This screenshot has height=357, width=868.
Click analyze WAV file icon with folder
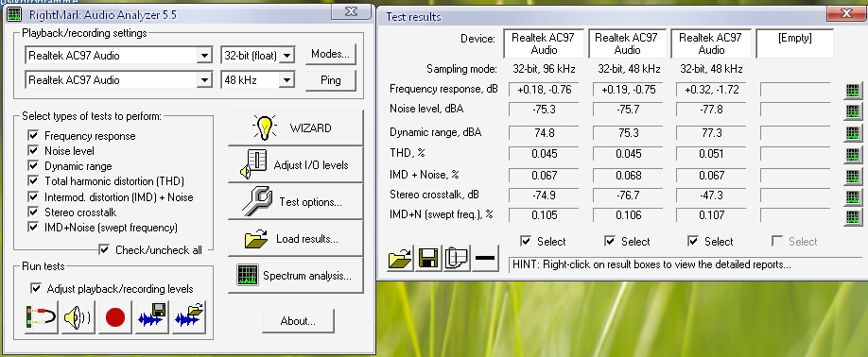(189, 317)
